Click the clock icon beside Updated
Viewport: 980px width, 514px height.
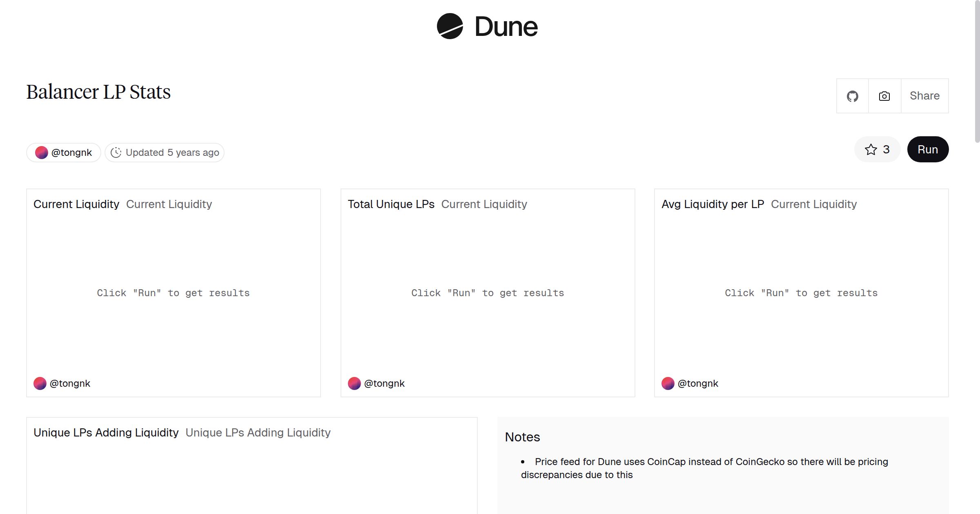(x=116, y=153)
